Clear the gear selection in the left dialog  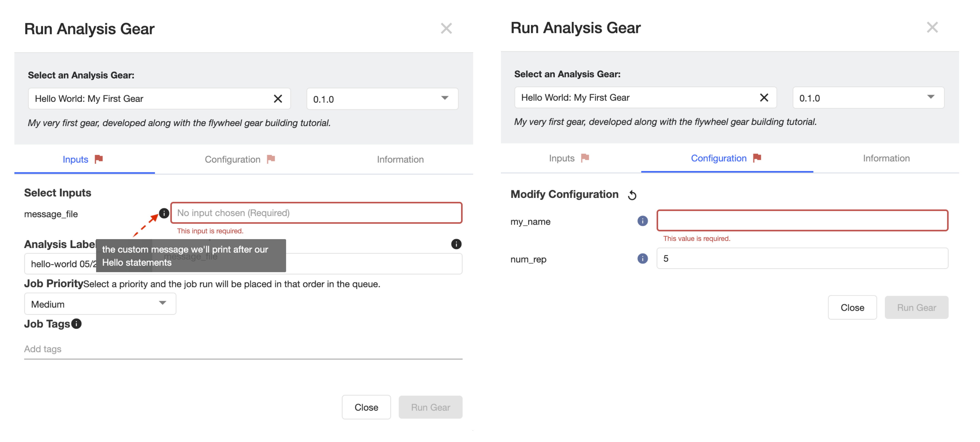(278, 99)
